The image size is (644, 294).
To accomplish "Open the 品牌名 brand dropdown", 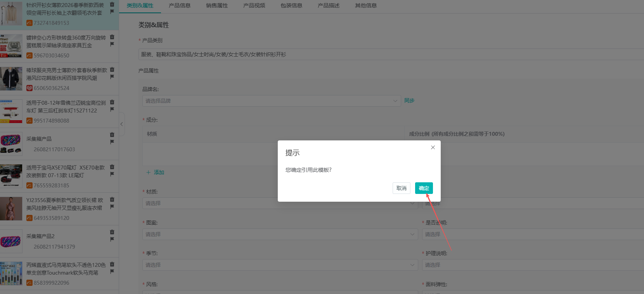I will pos(272,101).
